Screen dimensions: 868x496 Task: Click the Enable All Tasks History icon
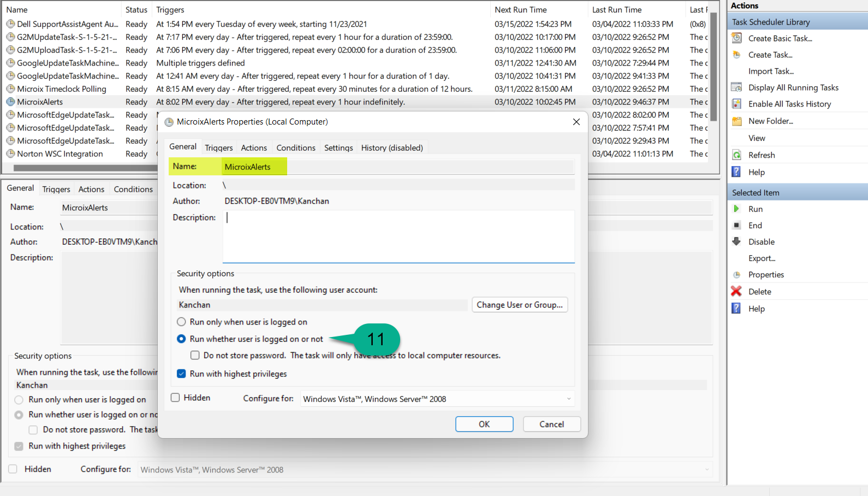736,104
